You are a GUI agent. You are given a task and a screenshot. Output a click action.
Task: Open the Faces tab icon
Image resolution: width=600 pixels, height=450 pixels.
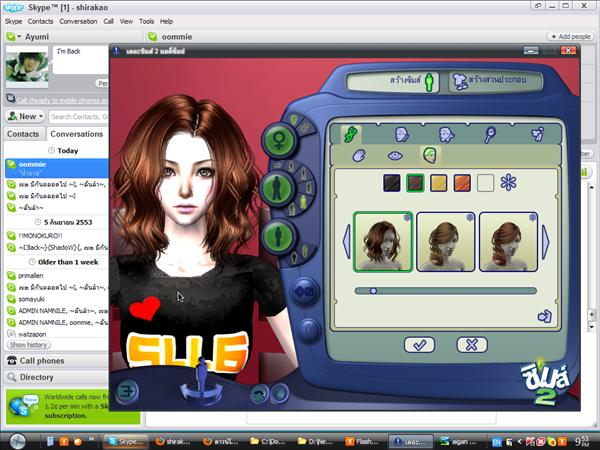pyautogui.click(x=401, y=135)
